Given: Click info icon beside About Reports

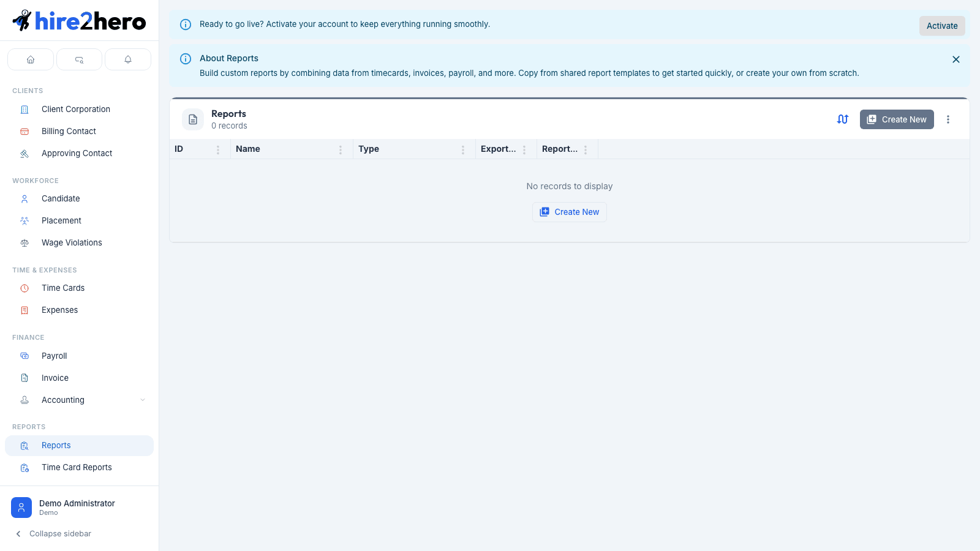Looking at the screenshot, I should 186,59.
